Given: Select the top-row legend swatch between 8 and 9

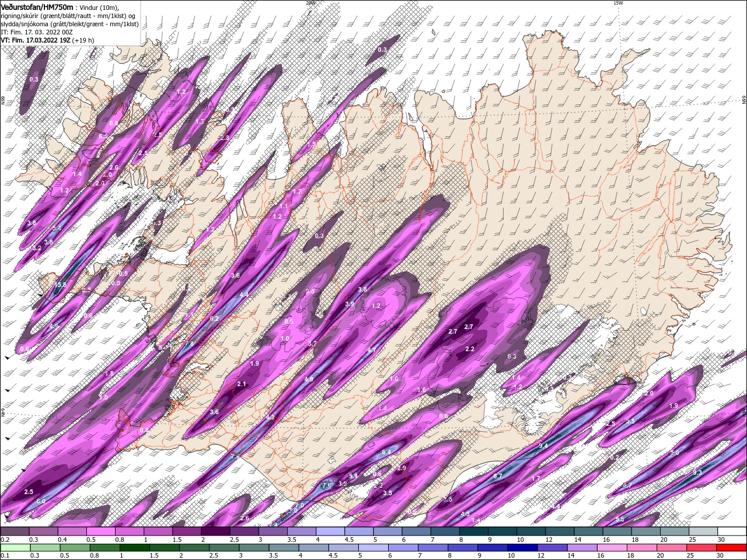Looking at the screenshot, I should [474, 531].
